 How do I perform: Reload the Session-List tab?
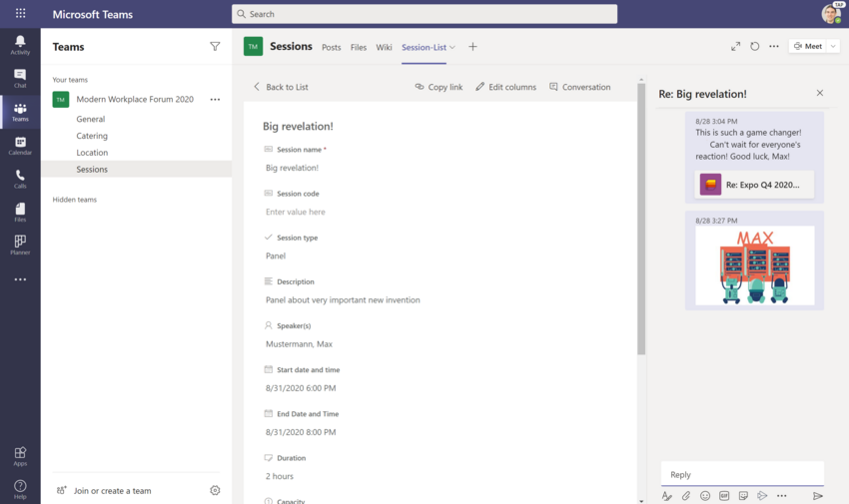coord(755,47)
